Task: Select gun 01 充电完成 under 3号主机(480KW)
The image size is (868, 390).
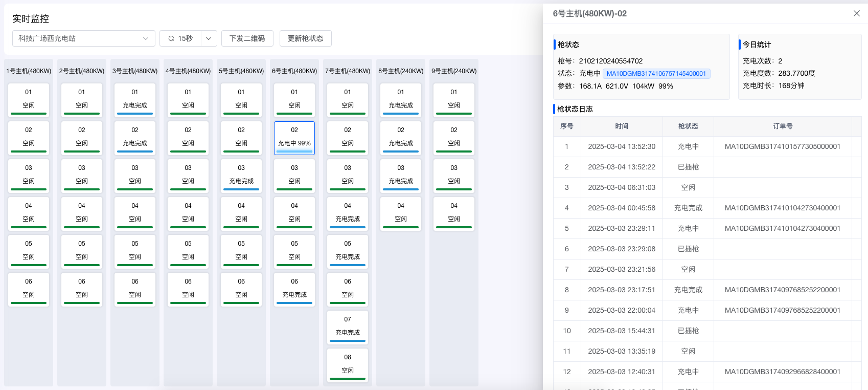Action: point(135,100)
